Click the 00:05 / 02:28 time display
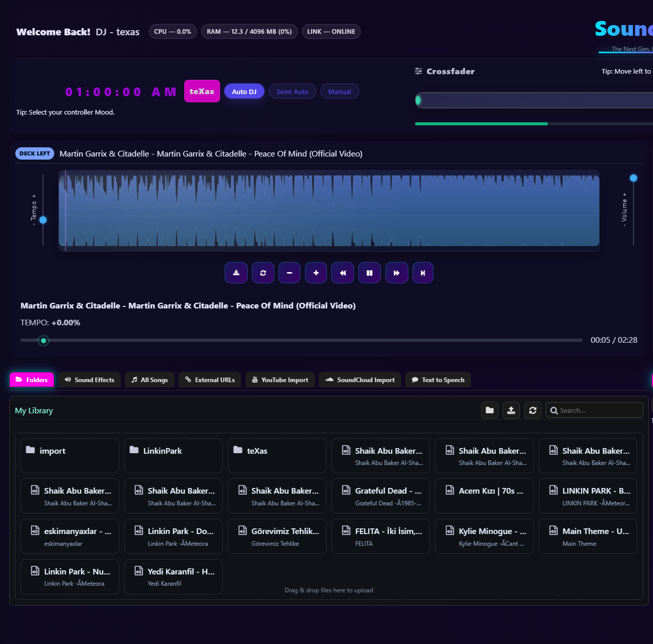Screen dimensions: 653x644 (614, 340)
